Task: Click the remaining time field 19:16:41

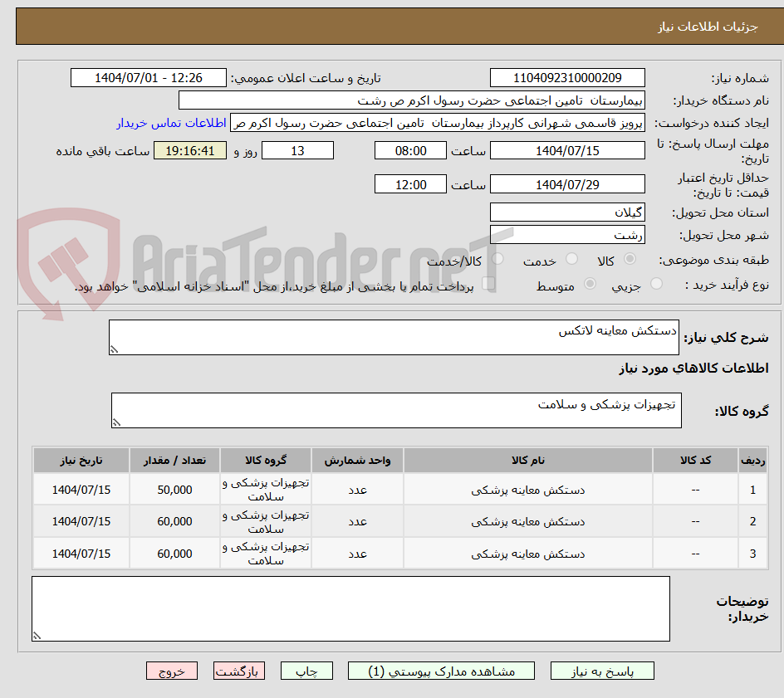Action: (190, 150)
